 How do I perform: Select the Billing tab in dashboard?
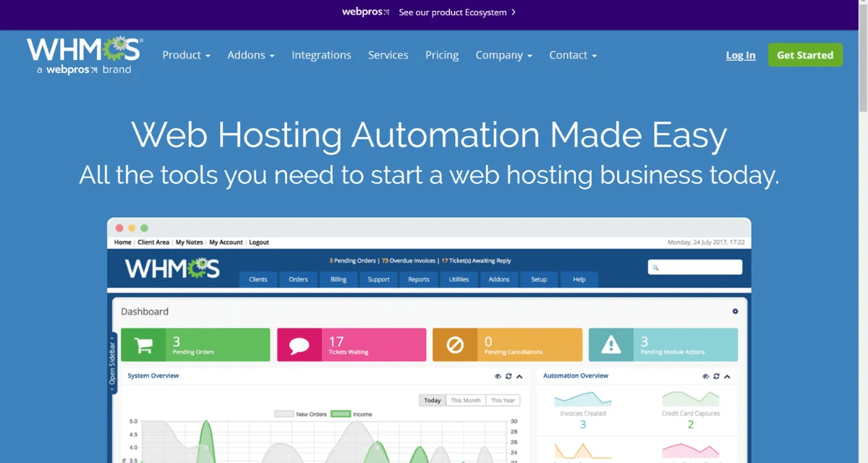pyautogui.click(x=339, y=279)
